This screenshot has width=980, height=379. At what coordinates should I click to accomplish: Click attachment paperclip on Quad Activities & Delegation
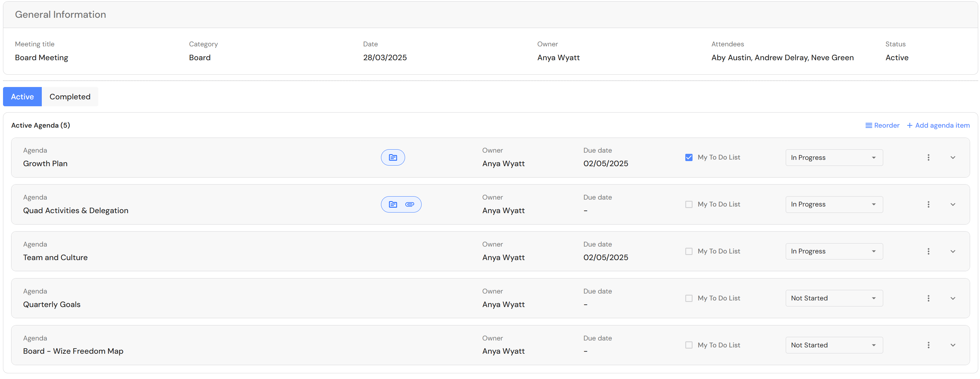409,204
